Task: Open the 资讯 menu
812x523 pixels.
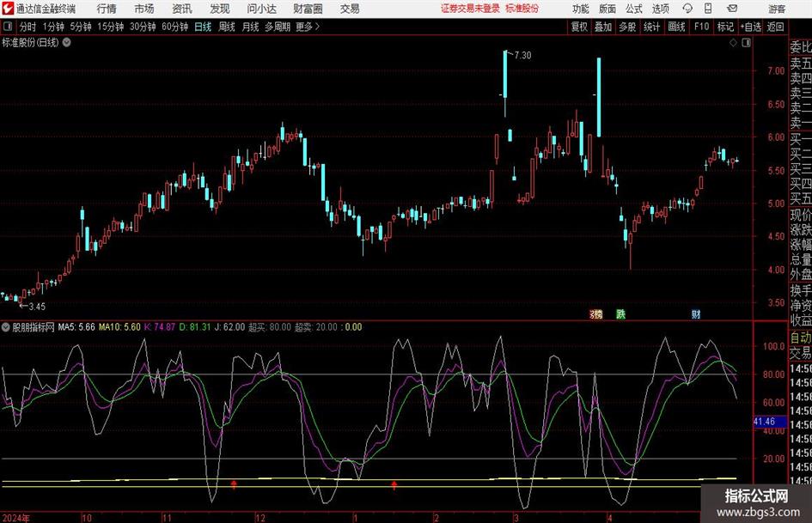Action: [182, 9]
